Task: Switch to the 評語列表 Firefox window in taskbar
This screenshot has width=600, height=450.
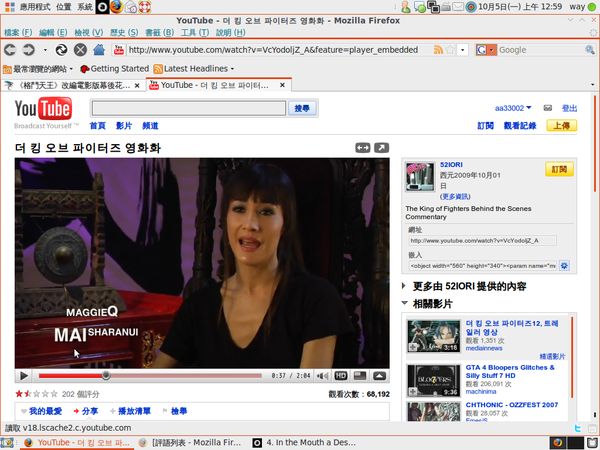Action: click(x=190, y=443)
